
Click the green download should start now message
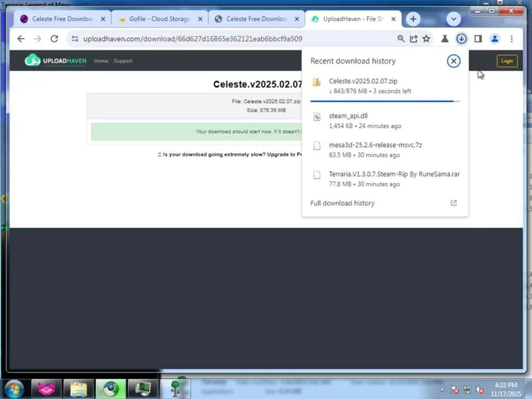pyautogui.click(x=196, y=131)
